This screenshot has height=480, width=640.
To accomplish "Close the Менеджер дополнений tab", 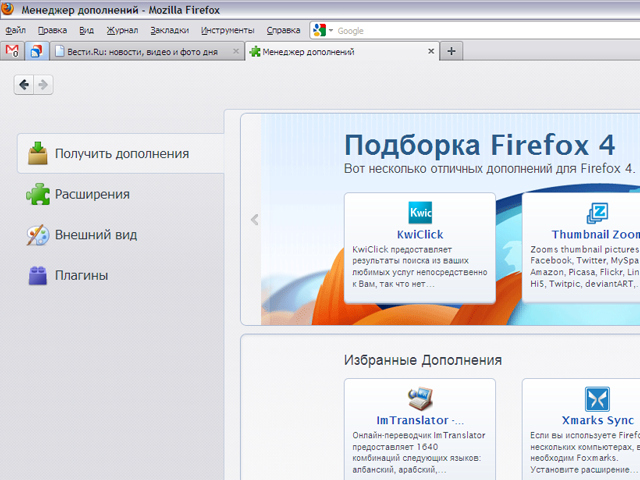I will [431, 51].
